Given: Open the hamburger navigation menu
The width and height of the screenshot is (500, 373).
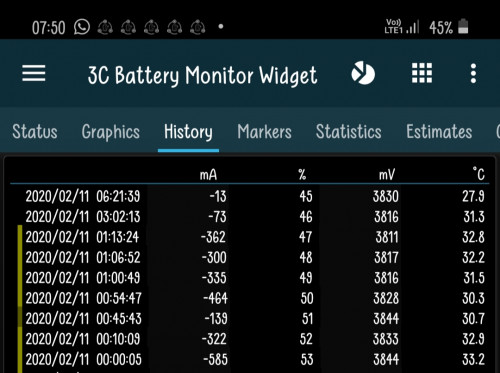Looking at the screenshot, I should click(34, 73).
